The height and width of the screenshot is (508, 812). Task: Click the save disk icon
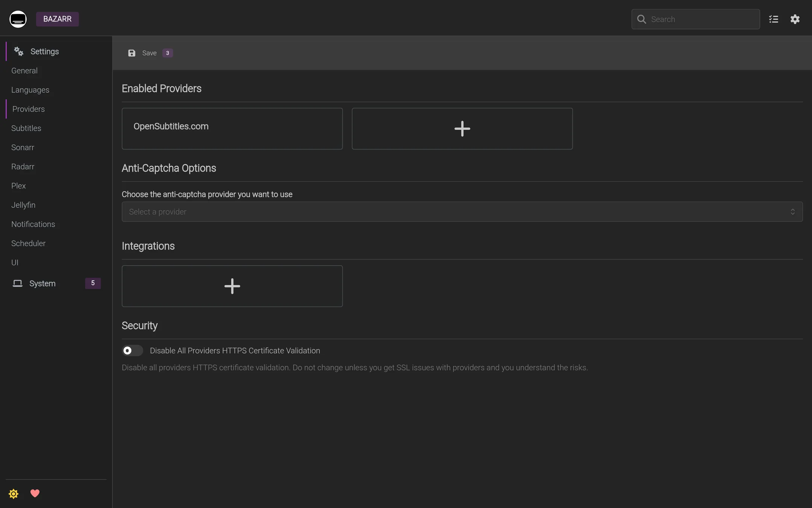click(132, 53)
